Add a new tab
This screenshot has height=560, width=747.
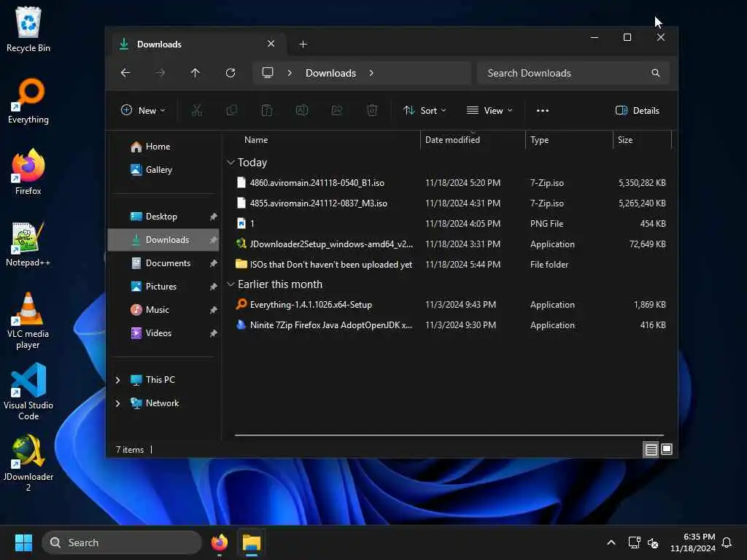[x=303, y=44]
